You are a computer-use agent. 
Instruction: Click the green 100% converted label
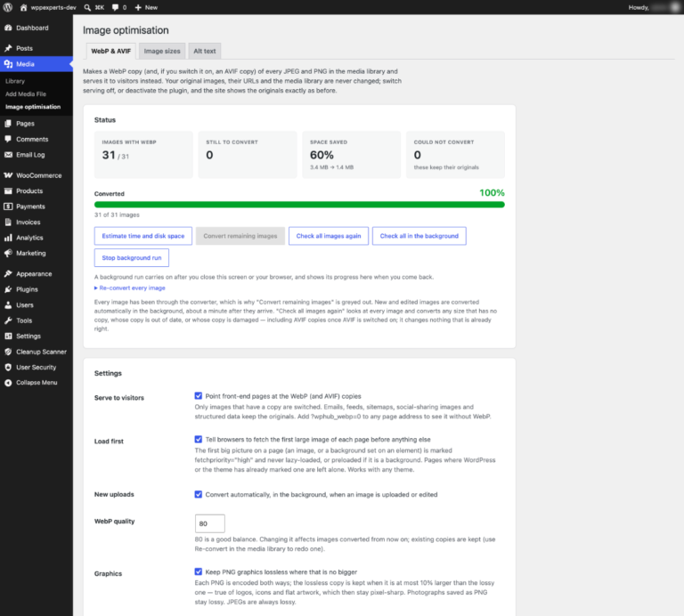[x=492, y=192]
